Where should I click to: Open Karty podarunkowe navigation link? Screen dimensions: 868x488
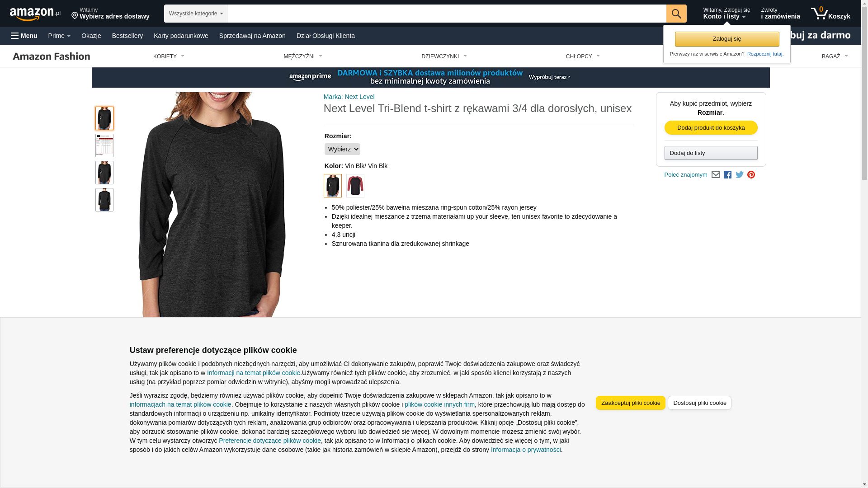click(181, 36)
